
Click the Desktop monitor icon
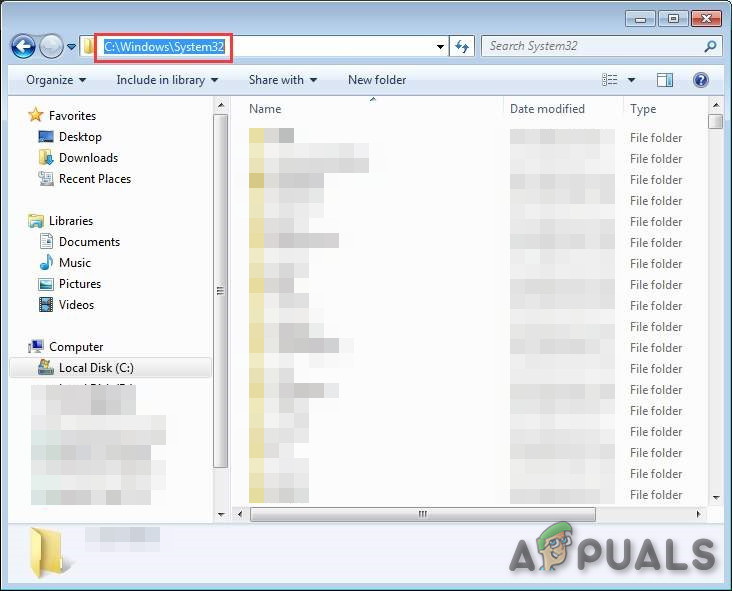pos(46,137)
